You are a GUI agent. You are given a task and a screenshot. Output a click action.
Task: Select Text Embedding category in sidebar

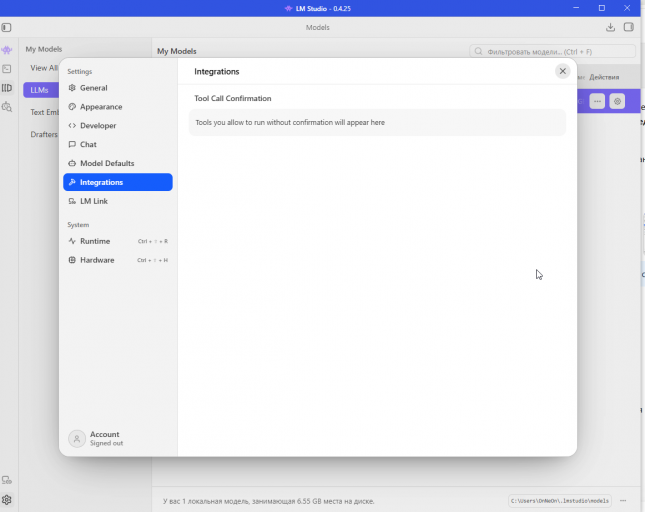pos(44,112)
